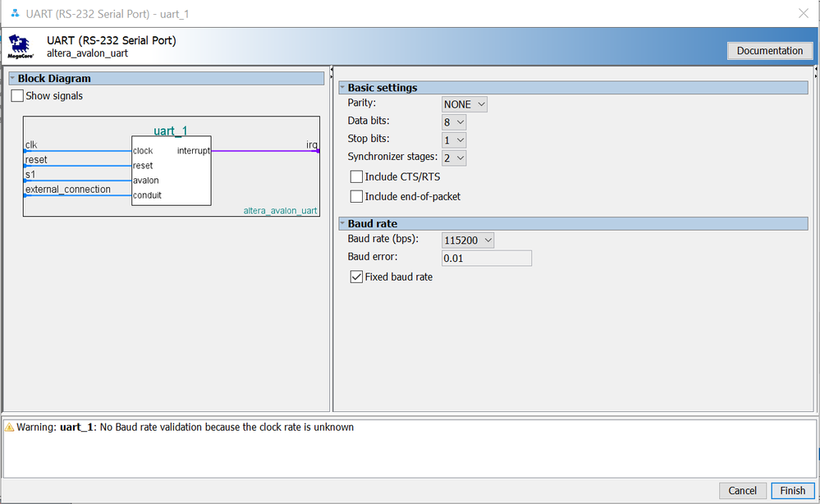Open the Data bits dropdown
Screen dimensions: 820x504
[x=454, y=121]
